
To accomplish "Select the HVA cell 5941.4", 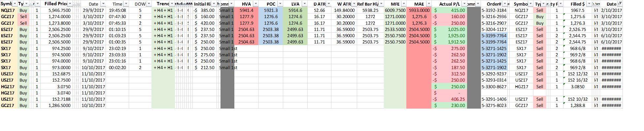I will tap(246, 10).
